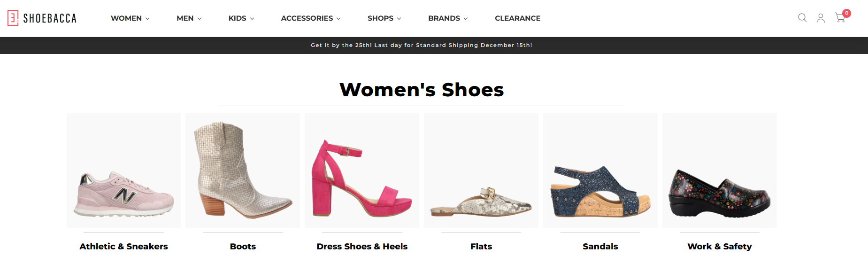
Task: Click the metallic cowboy boot image
Action: [x=243, y=170]
